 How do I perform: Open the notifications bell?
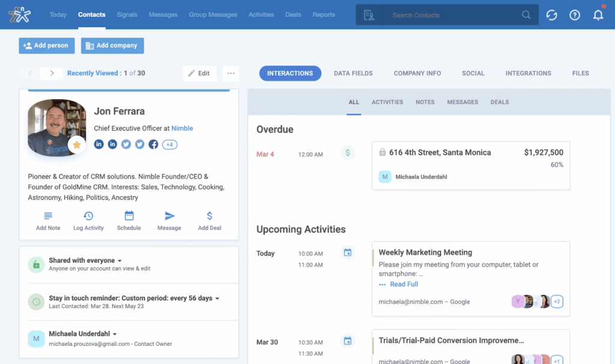(598, 15)
